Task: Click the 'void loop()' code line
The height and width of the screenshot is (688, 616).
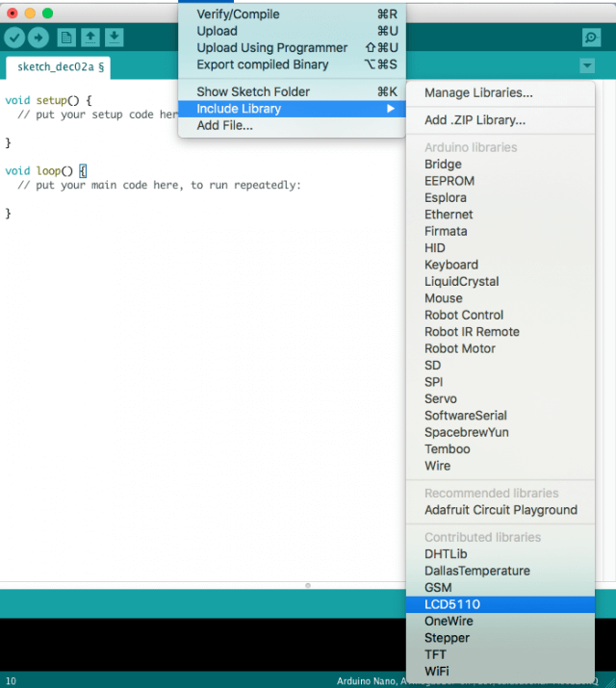Action: click(45, 170)
